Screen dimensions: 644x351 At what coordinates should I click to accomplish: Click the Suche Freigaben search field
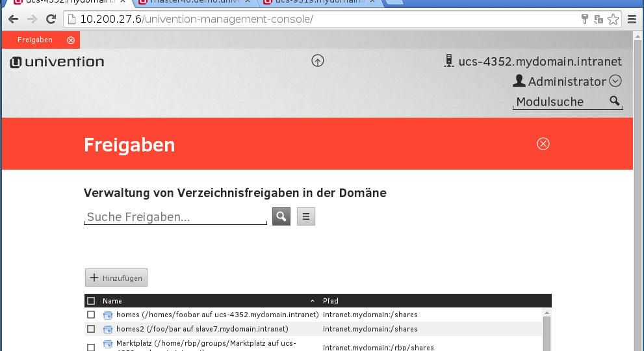[175, 217]
